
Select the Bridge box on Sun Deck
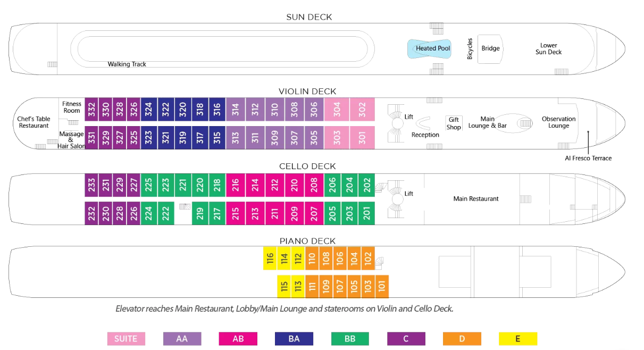pos(490,48)
